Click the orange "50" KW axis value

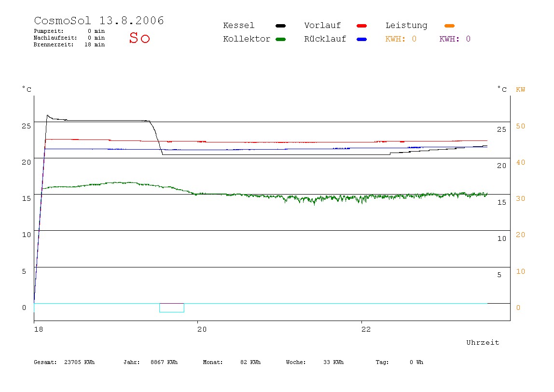point(520,126)
